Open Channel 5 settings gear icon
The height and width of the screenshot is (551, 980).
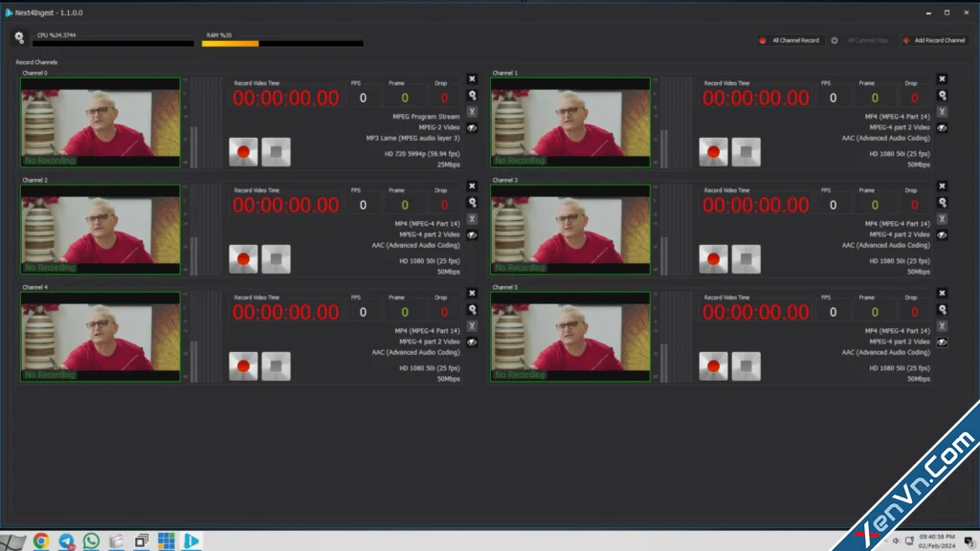(x=942, y=309)
